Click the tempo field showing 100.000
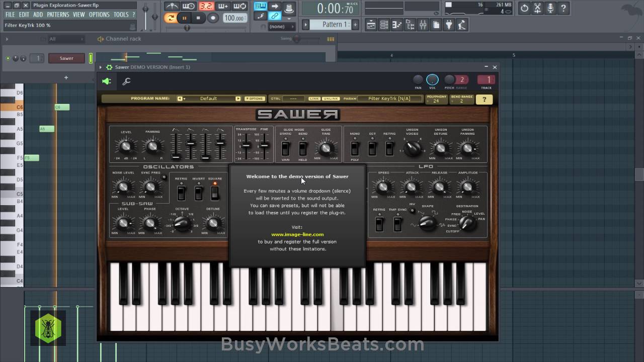Image resolution: width=644 pixels, height=362 pixels. 234,18
